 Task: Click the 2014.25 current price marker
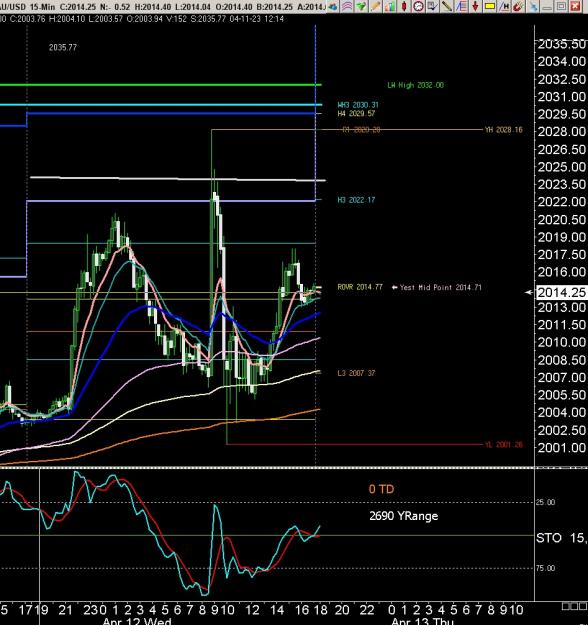tap(561, 293)
